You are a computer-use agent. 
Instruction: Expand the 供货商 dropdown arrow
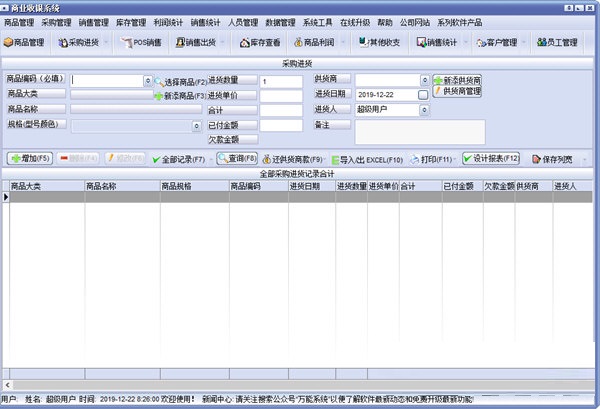(424, 80)
